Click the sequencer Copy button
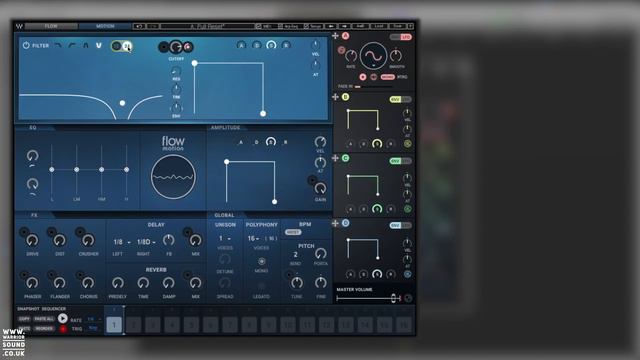 pyautogui.click(x=24, y=319)
